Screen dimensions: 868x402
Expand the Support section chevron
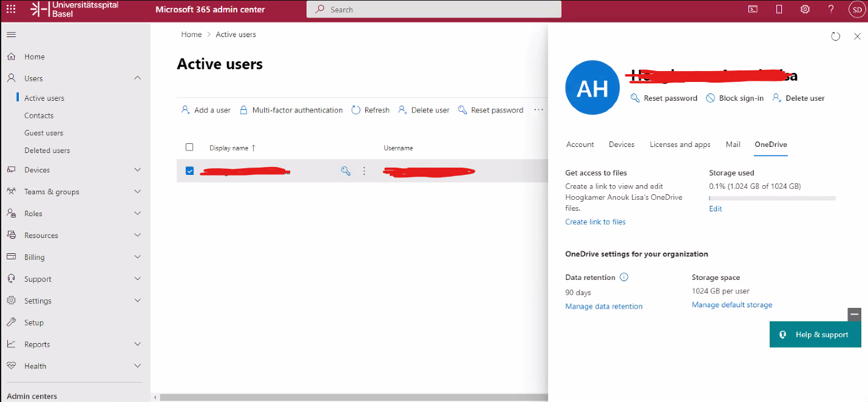pos(138,279)
